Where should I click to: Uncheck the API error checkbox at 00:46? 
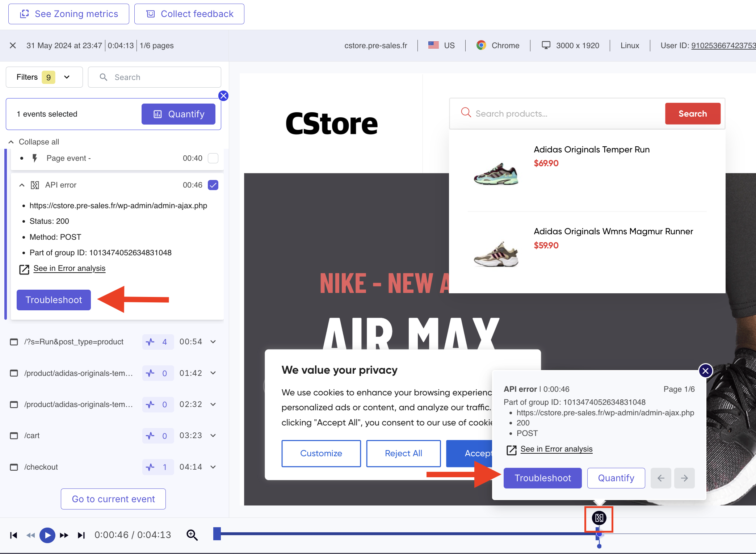[213, 185]
